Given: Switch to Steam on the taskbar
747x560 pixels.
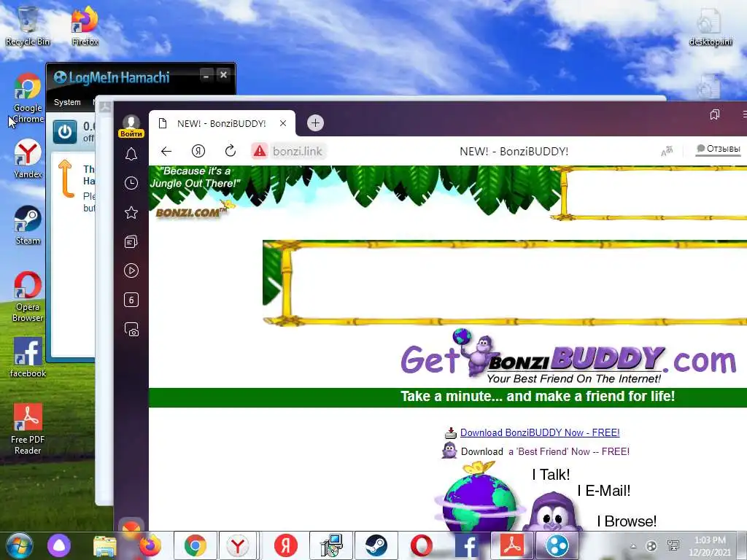Looking at the screenshot, I should click(376, 545).
